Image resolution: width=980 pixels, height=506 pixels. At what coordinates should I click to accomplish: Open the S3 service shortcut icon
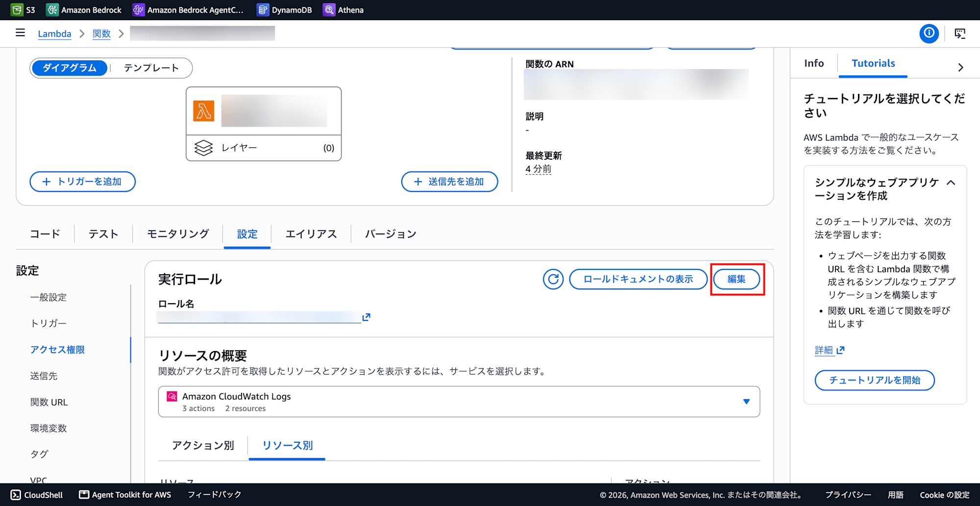coord(17,10)
